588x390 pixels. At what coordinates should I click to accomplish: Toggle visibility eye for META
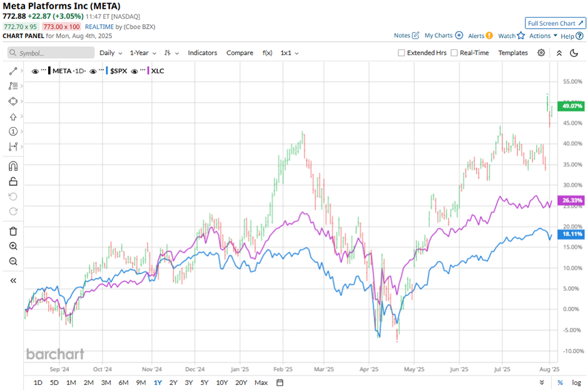point(35,71)
